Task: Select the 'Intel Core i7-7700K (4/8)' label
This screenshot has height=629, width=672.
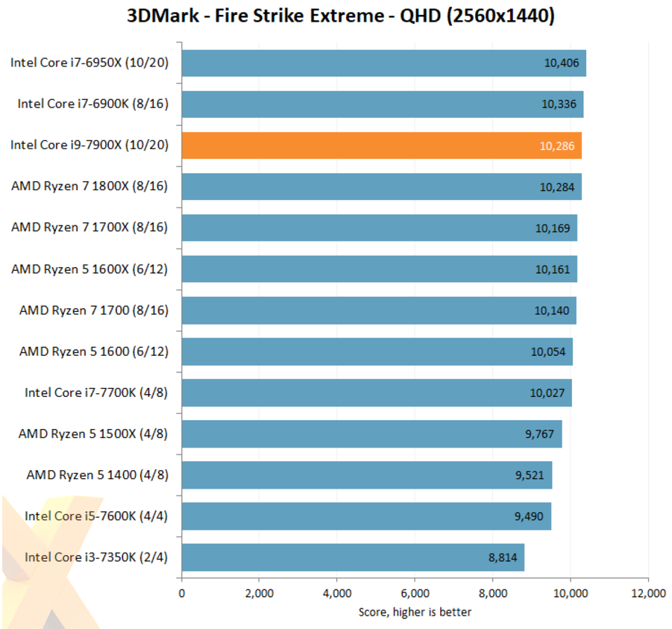Action: click(96, 392)
